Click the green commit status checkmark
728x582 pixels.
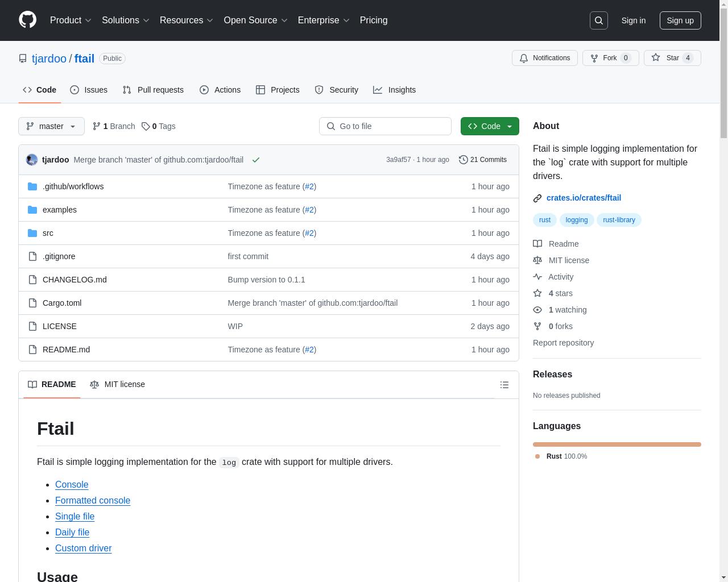coord(256,160)
